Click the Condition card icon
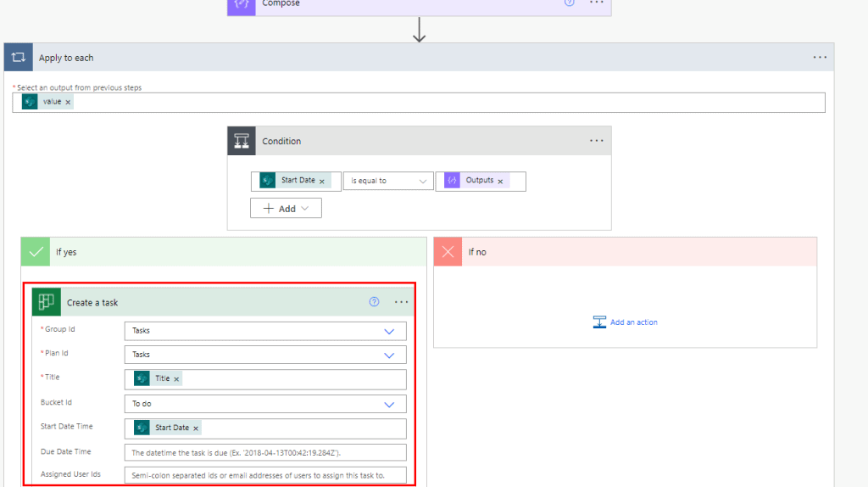Image resolution: width=868 pixels, height=487 pixels. pyautogui.click(x=242, y=141)
